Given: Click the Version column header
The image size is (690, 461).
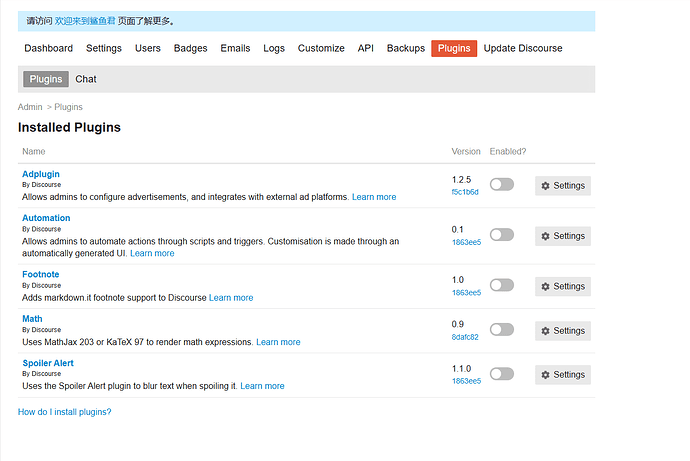Looking at the screenshot, I should (466, 151).
